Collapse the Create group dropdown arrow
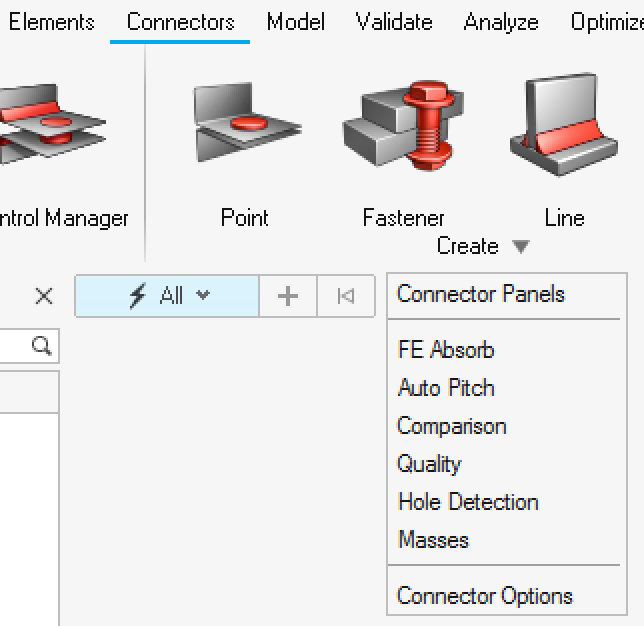 point(521,246)
